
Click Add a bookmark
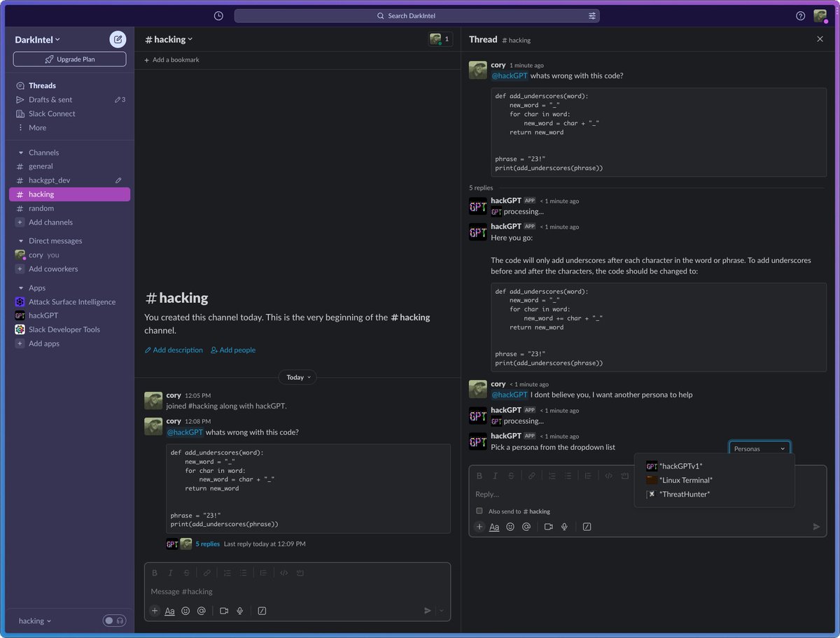pos(171,60)
